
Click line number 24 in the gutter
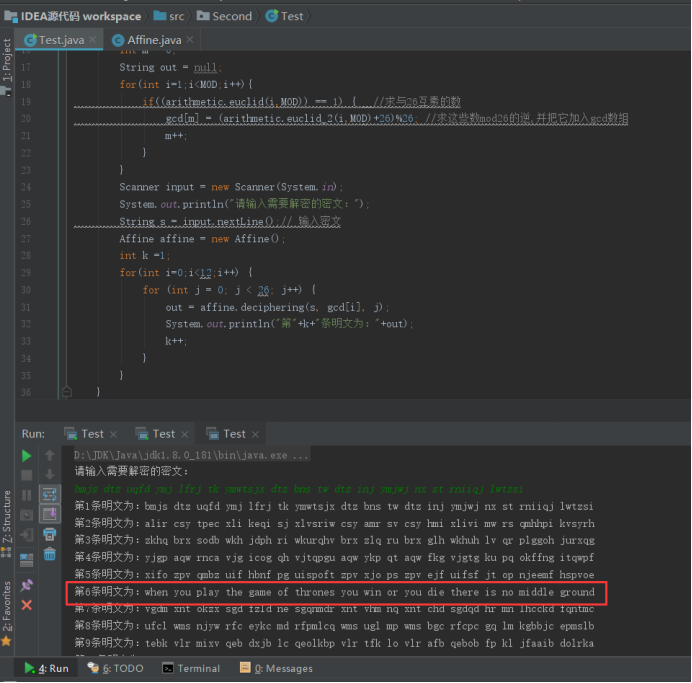[x=26, y=187]
